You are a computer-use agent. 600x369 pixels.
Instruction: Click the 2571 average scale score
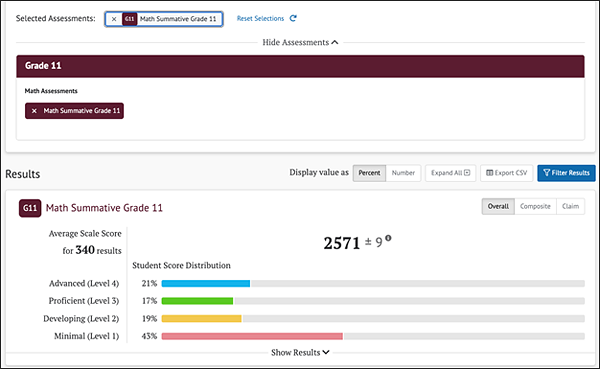[x=342, y=243]
